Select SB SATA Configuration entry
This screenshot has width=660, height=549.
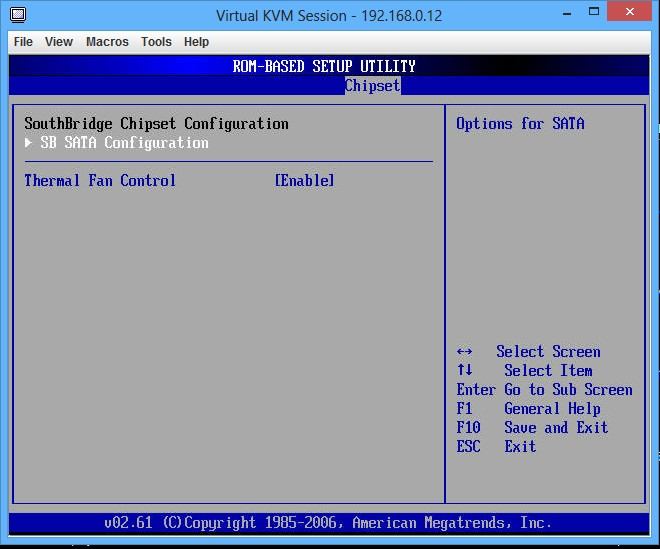[124, 143]
